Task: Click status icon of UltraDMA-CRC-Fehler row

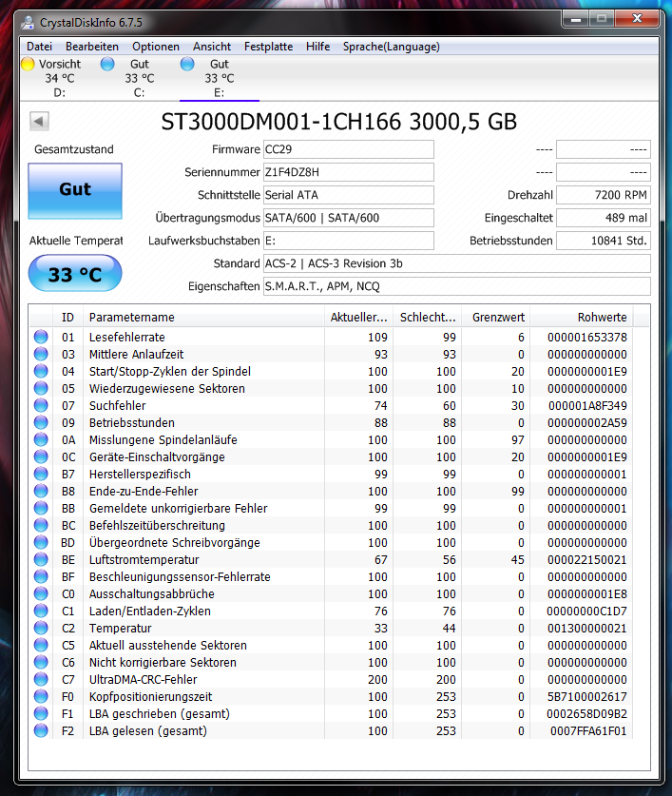Action: (x=41, y=679)
